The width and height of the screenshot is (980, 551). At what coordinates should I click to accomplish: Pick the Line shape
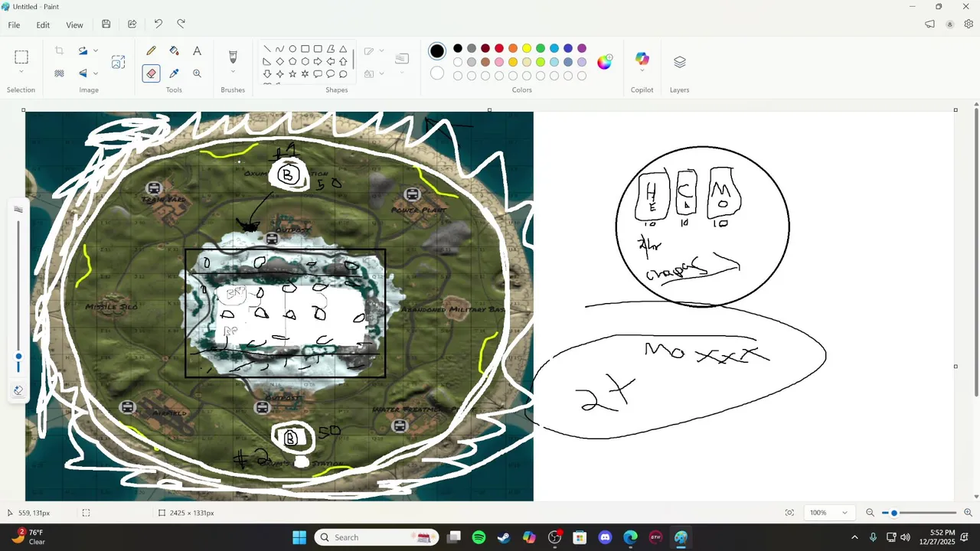266,49
